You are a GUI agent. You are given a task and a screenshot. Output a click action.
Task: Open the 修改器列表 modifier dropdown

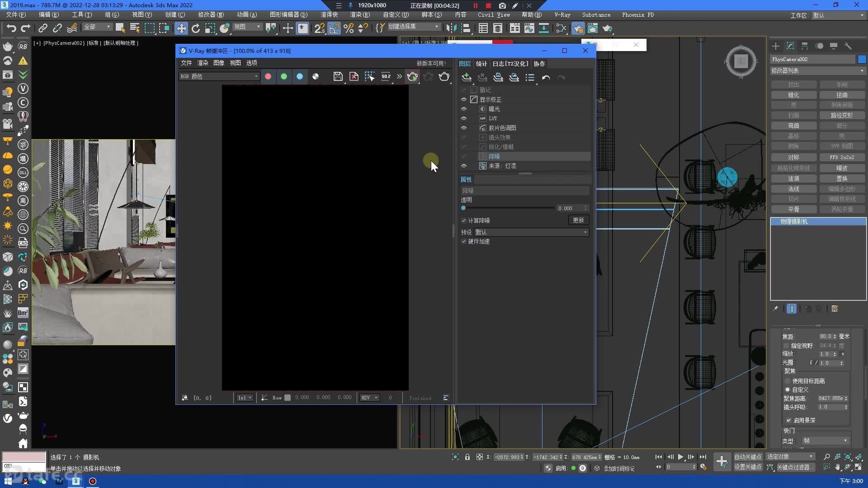point(817,71)
